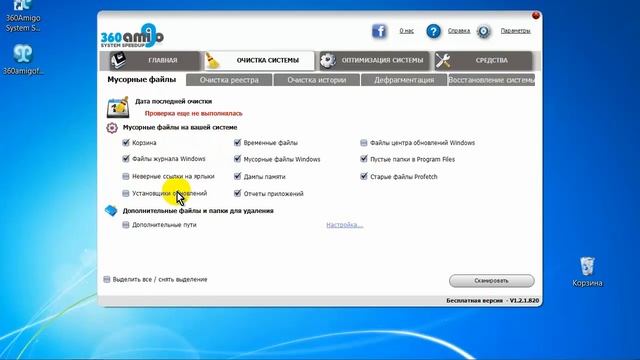Screen dimensions: 640x360
Task: Switch to Очистка реестра subtab
Action: [229, 80]
